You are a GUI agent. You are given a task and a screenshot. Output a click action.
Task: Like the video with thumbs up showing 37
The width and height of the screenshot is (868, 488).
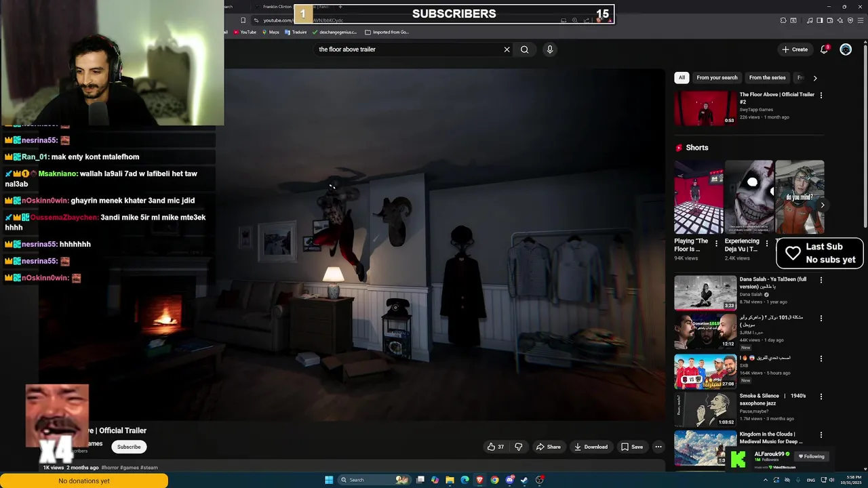[x=496, y=447]
